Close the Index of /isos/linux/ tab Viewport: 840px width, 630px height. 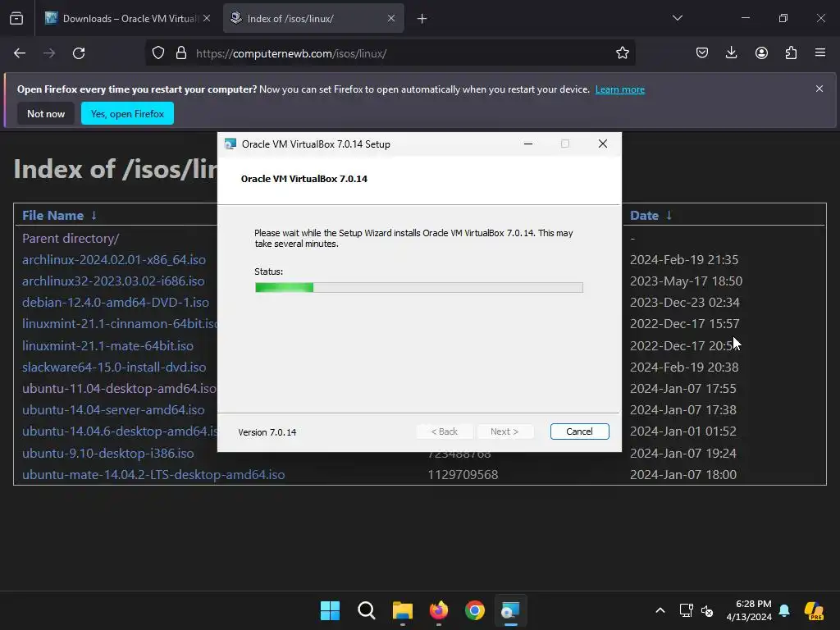(391, 19)
